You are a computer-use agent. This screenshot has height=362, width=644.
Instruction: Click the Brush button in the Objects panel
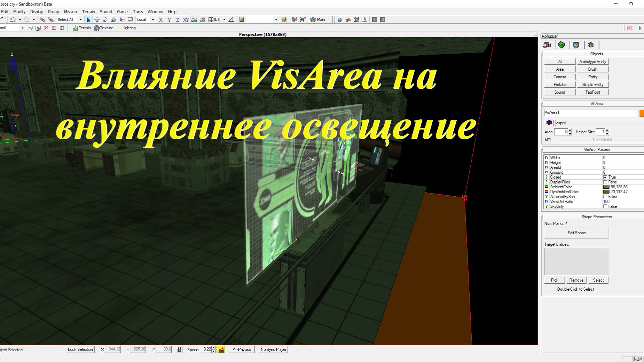pyautogui.click(x=592, y=69)
